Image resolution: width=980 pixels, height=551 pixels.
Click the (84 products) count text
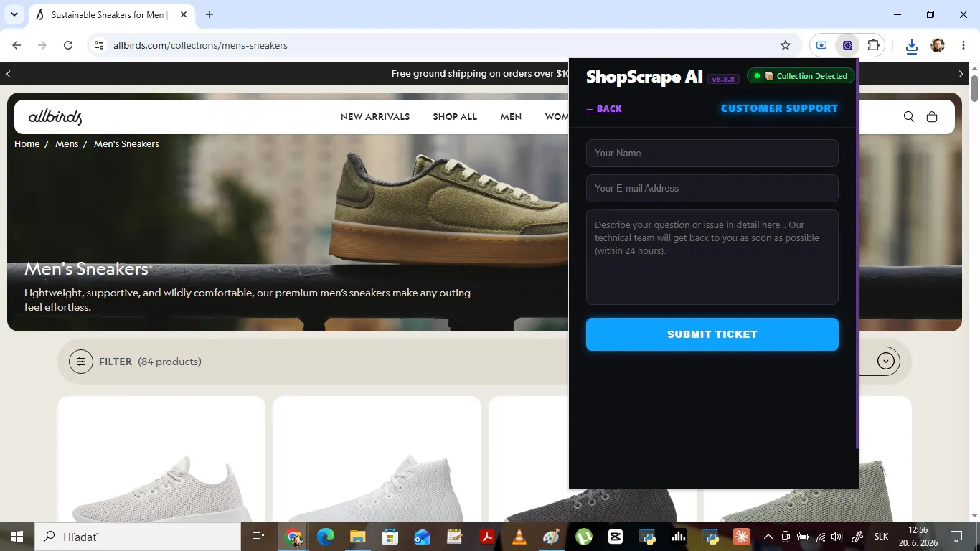coord(169,362)
